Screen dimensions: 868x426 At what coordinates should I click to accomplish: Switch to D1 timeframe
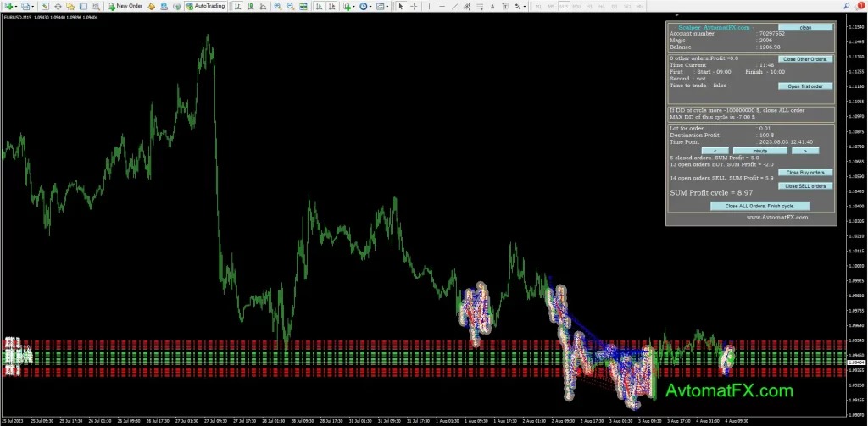(x=615, y=6)
